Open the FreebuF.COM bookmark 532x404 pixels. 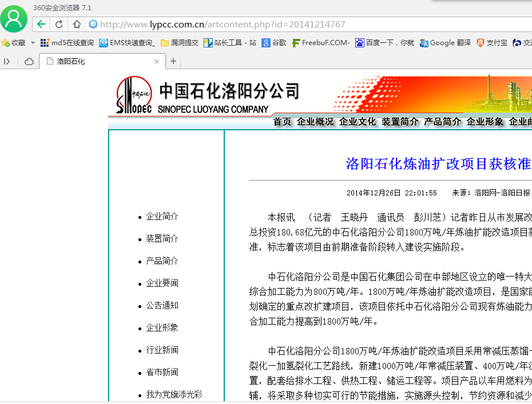321,43
